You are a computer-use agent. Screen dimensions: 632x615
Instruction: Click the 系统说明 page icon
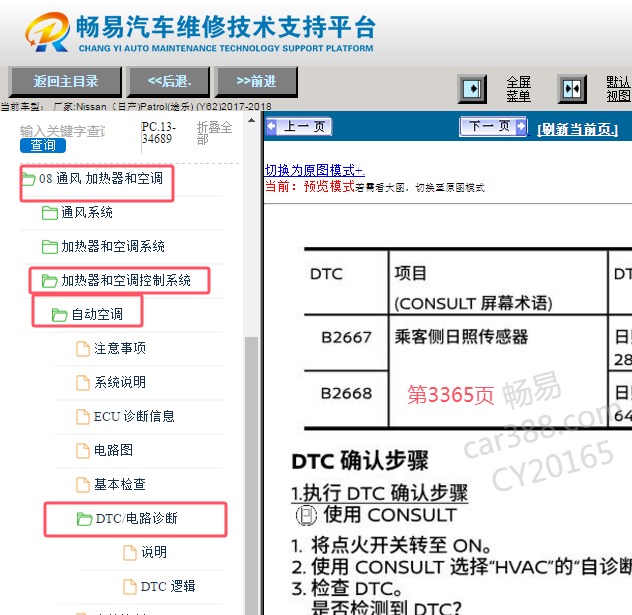pos(83,382)
